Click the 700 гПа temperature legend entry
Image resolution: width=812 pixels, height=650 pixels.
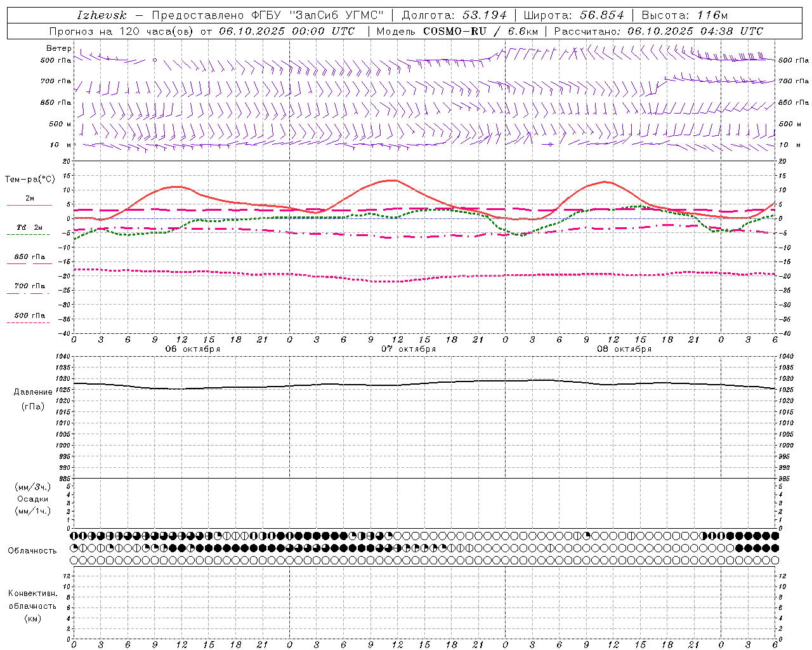click(x=30, y=286)
